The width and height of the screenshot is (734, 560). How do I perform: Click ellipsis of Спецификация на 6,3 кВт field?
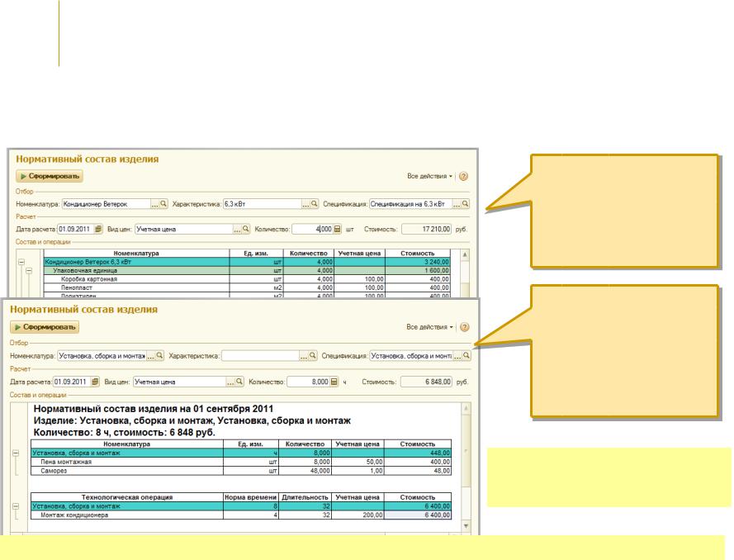pos(456,204)
